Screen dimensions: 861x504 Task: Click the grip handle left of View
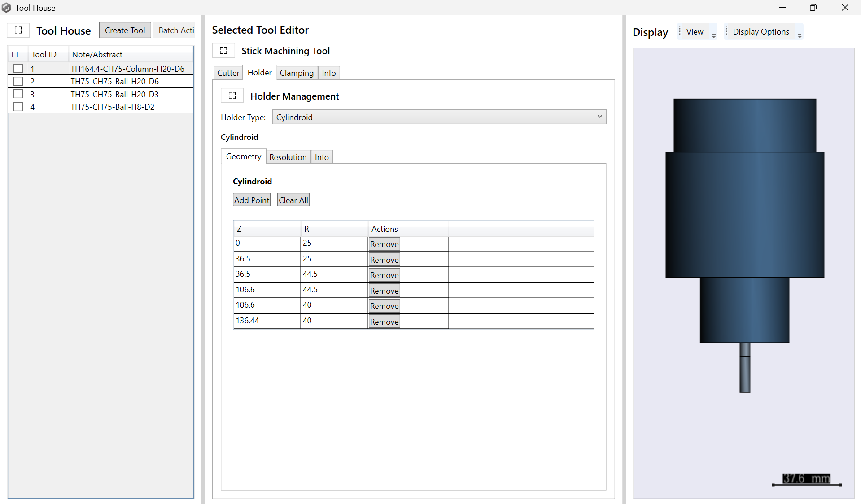[x=680, y=31]
